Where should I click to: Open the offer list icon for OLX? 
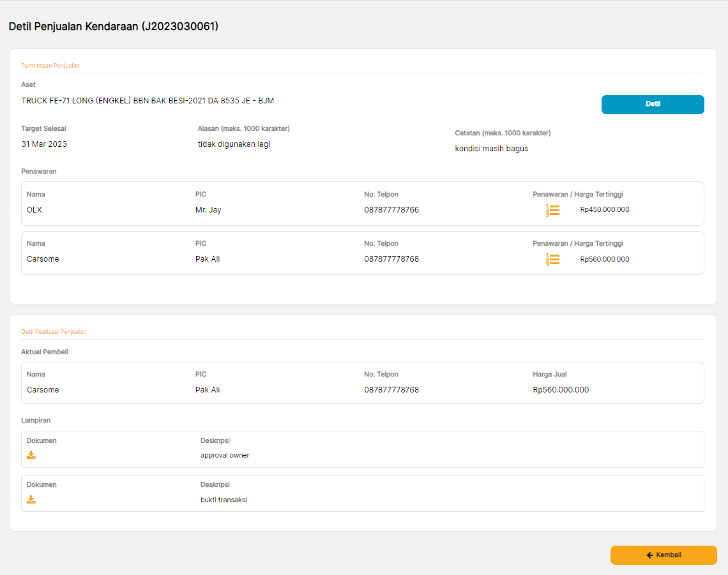point(553,210)
